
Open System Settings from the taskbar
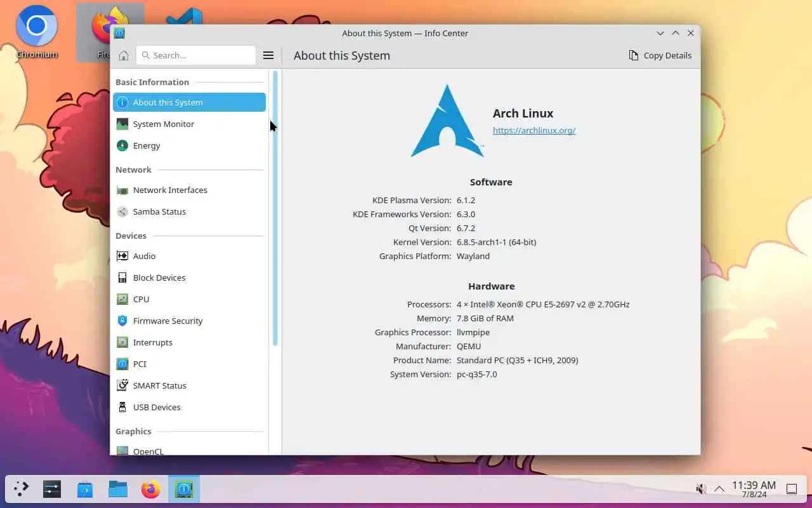[x=52, y=489]
